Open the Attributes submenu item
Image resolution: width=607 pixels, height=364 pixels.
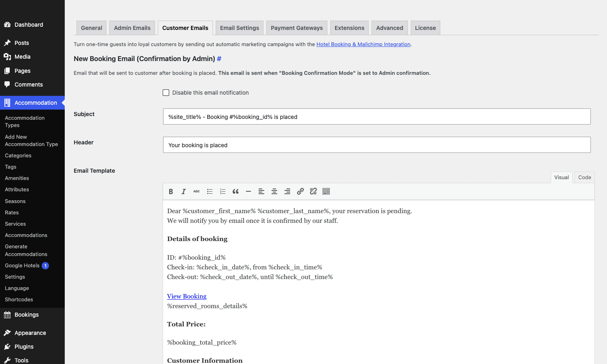32,190
